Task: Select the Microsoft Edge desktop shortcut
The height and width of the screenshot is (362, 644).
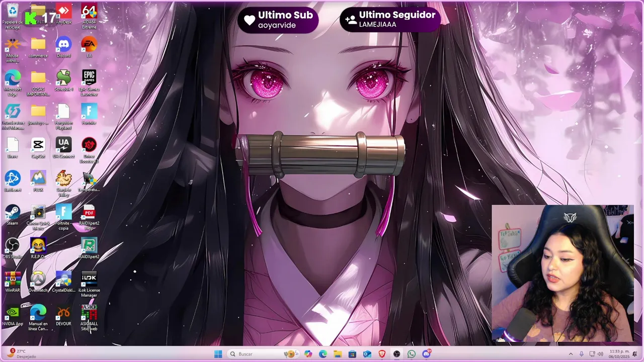Action: point(13,83)
